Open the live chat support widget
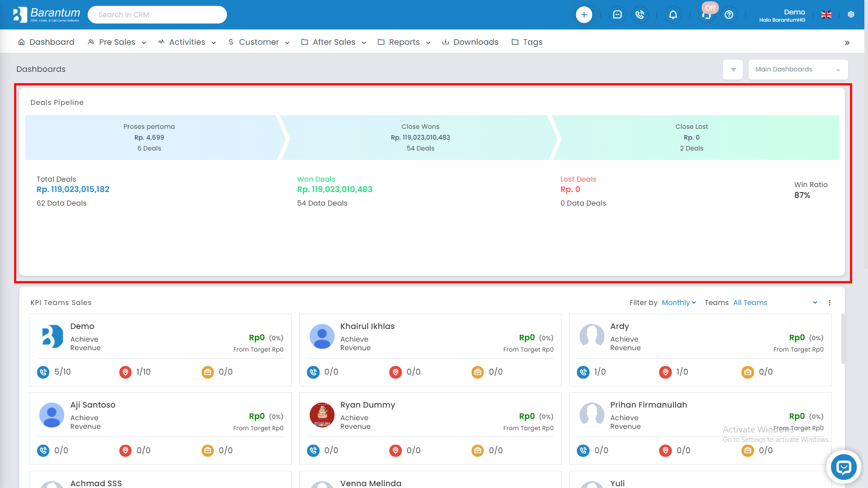 pos(844,467)
